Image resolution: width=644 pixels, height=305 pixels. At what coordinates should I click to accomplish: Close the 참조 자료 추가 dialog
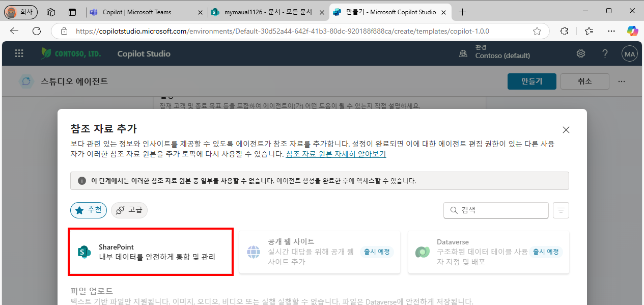point(566,130)
